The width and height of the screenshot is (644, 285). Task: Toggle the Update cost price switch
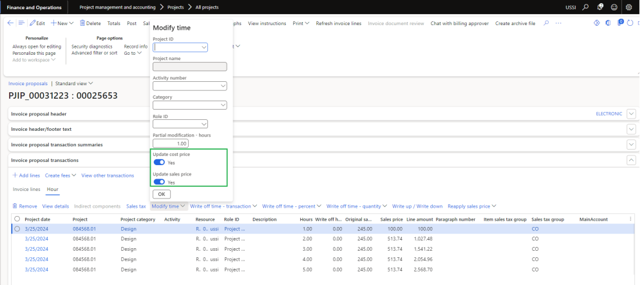click(x=159, y=162)
